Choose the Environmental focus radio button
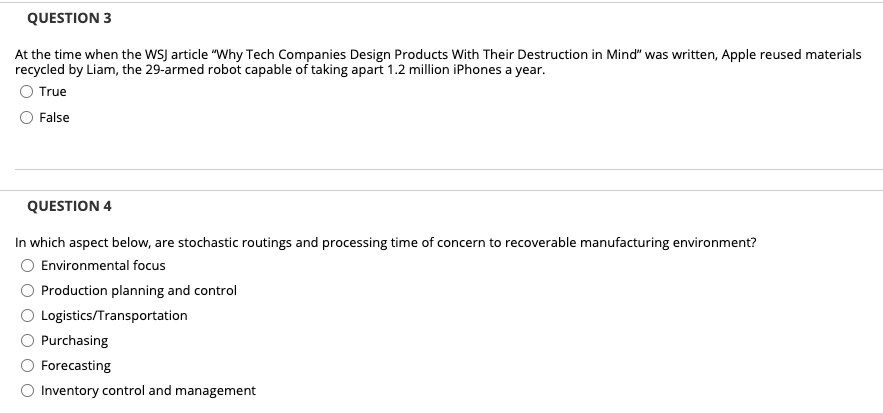This screenshot has width=883, height=413. tap(28, 266)
